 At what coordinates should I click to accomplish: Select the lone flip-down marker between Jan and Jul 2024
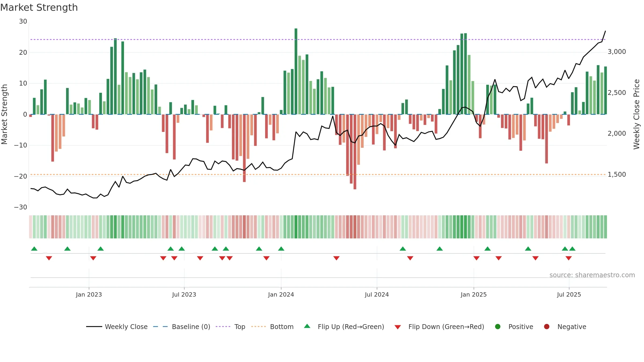336,258
